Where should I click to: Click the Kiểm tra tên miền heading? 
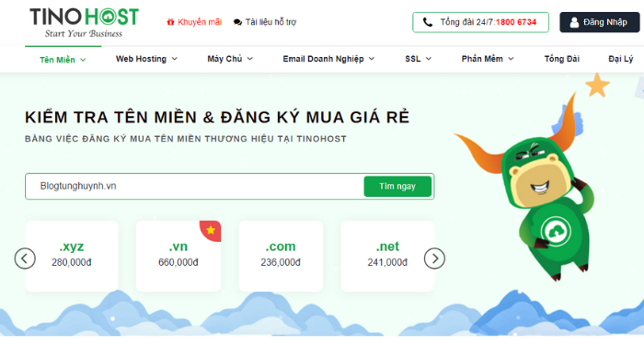pyautogui.click(x=217, y=117)
